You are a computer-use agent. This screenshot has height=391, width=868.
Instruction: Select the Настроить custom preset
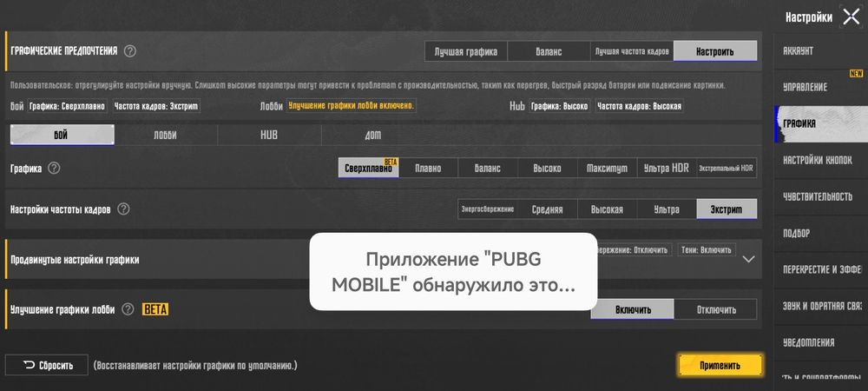pos(715,51)
